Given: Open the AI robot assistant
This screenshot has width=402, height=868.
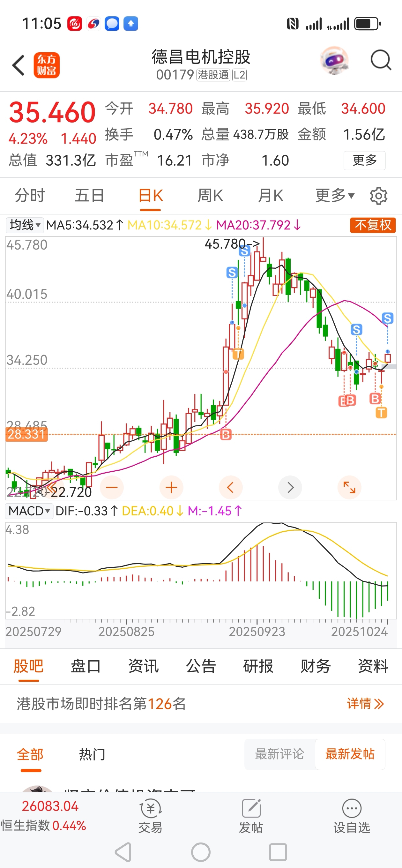Looking at the screenshot, I should pos(334,61).
